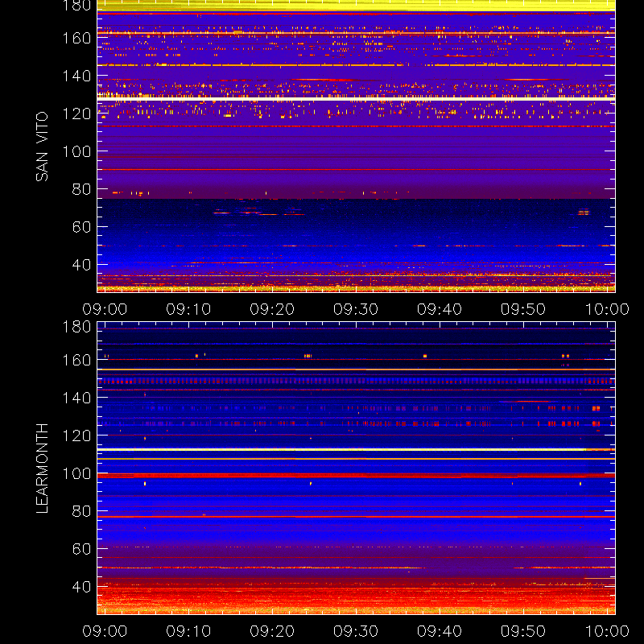The height and width of the screenshot is (644, 644).
Task: Choose the 09:50 time label under Learmonth plot
Action: pos(523,631)
